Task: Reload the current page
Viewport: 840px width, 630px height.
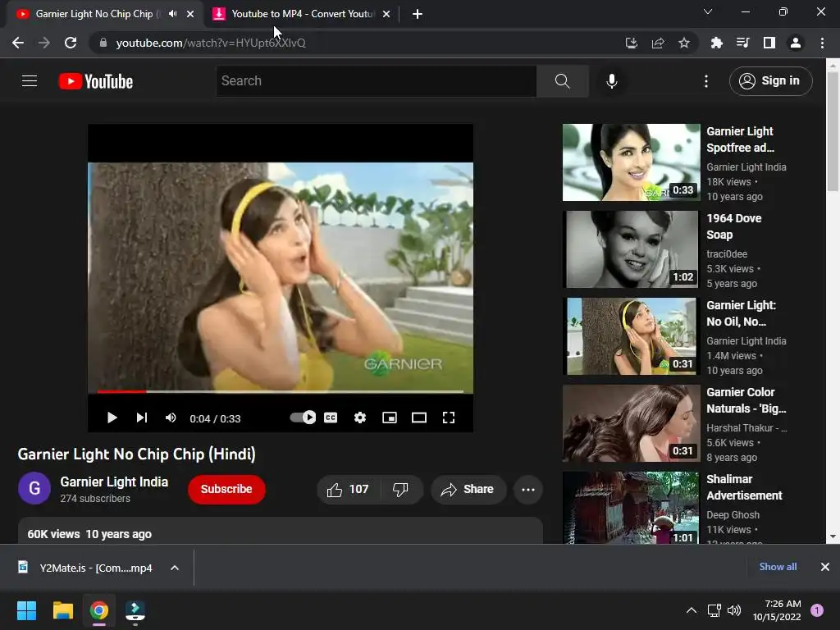Action: click(x=71, y=43)
